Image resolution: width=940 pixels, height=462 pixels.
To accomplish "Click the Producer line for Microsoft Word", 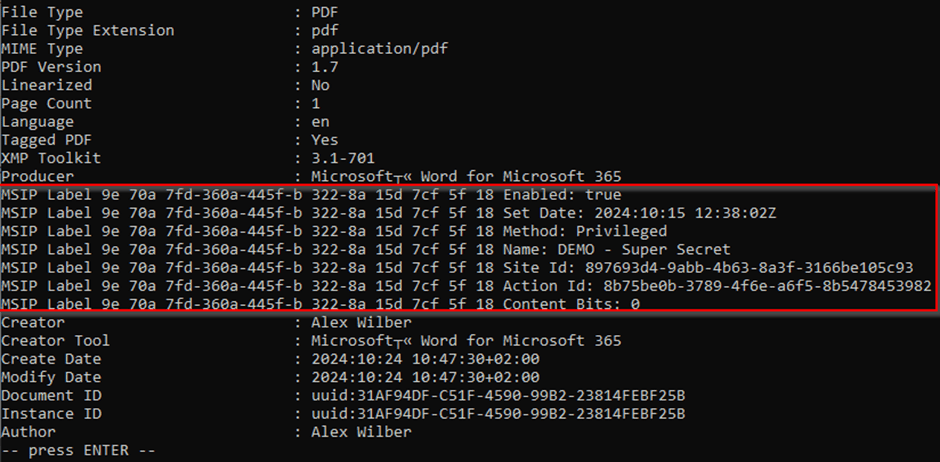I will pos(311,177).
